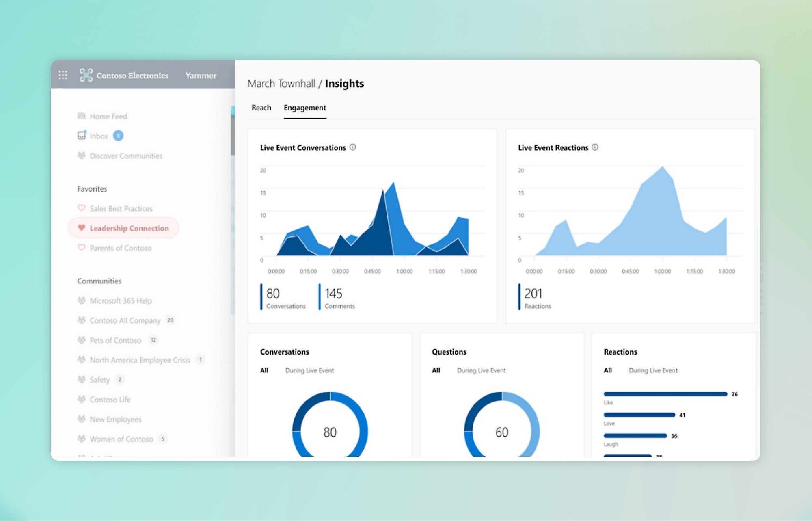This screenshot has height=521, width=812.
Task: Click the Microsoft 365 Help community icon
Action: [80, 301]
